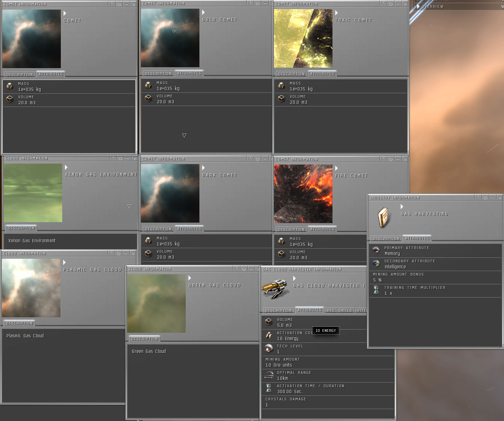
Task: Click the Volume icon in Fire Comet window
Action: point(281,254)
